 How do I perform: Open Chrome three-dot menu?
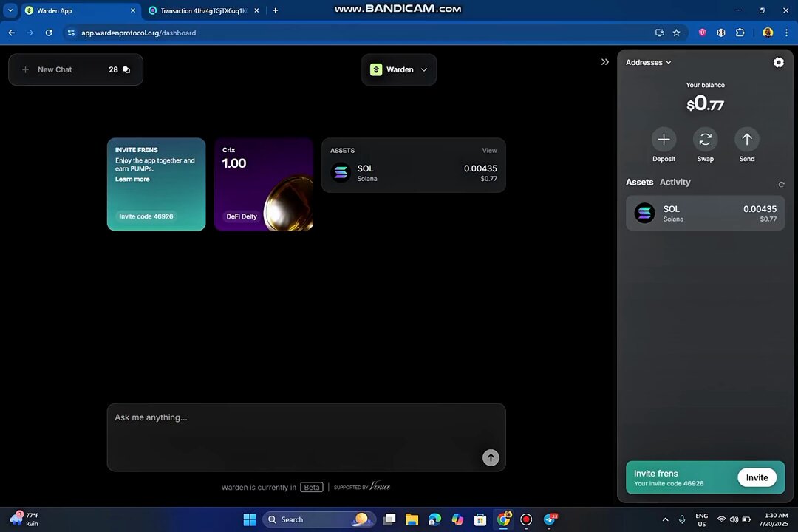coord(786,33)
